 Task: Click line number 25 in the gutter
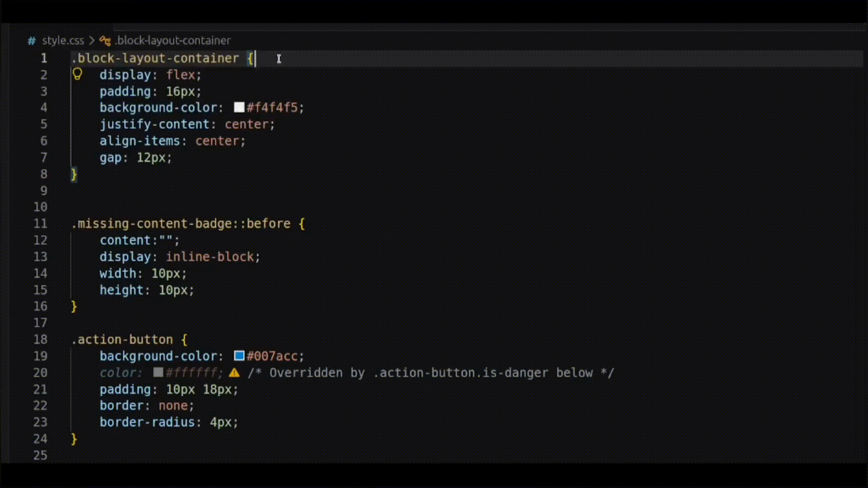point(40,455)
